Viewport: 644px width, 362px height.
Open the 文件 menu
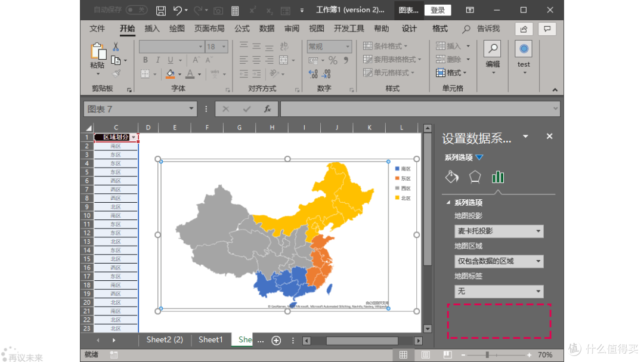[x=97, y=29]
